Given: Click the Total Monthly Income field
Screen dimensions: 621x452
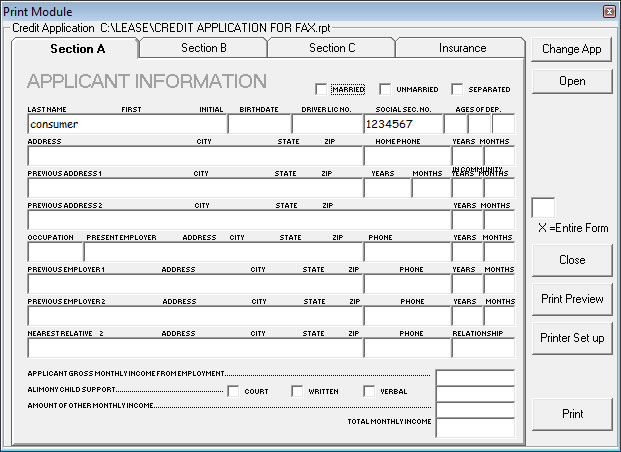Looking at the screenshot, I should point(475,428).
